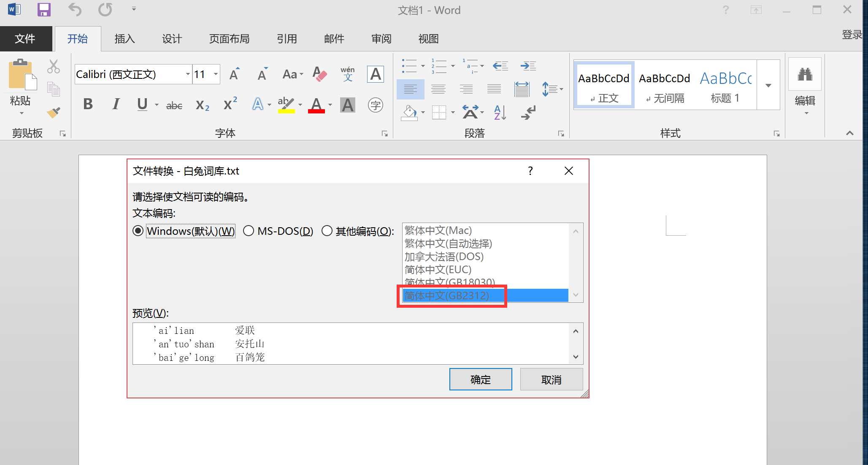Open the font name dropdown
Image resolution: width=868 pixels, height=465 pixels.
coord(188,75)
